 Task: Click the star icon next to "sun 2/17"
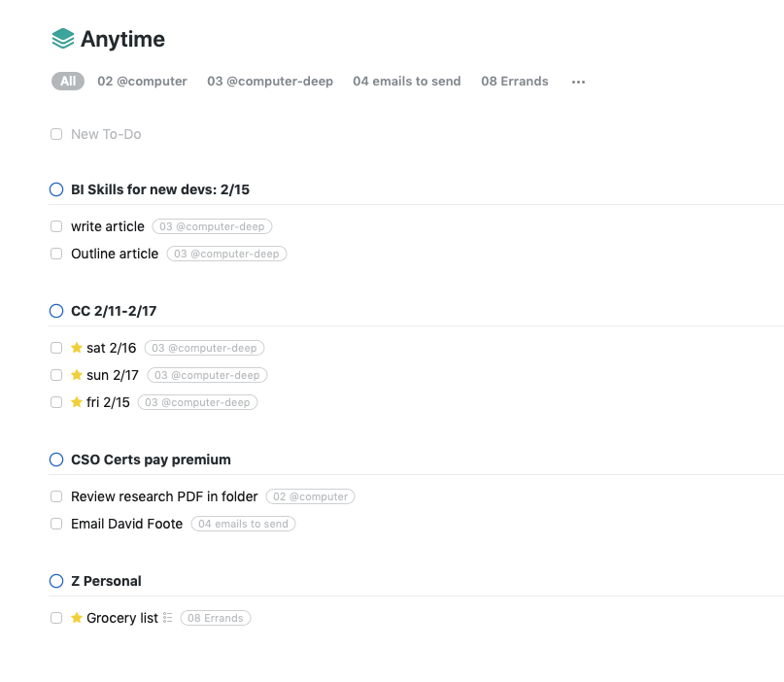pyautogui.click(x=77, y=374)
